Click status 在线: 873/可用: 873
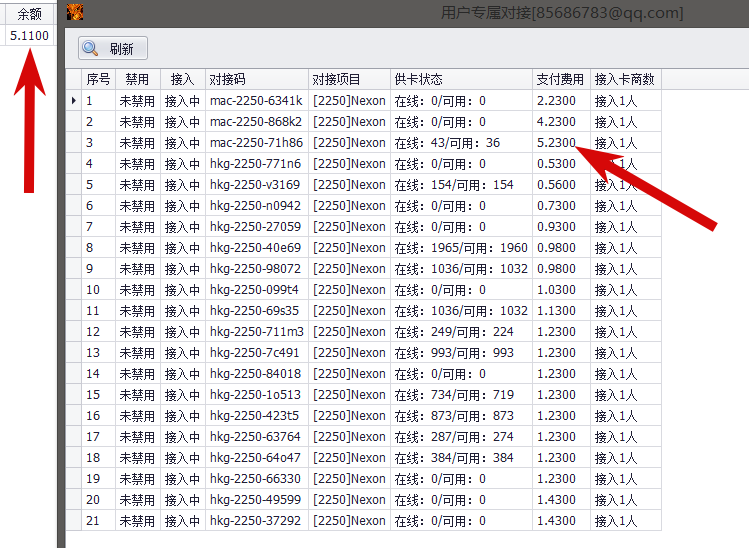Screen dimensions: 749x548 click(x=461, y=416)
